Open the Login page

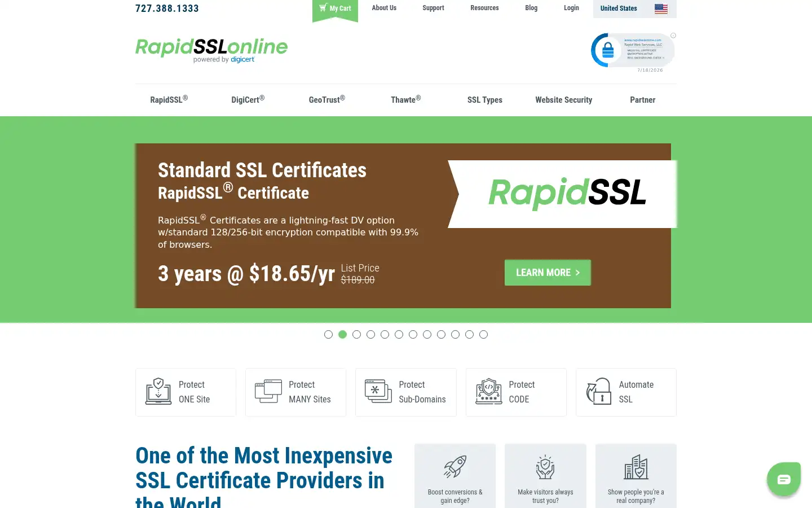[x=571, y=8]
